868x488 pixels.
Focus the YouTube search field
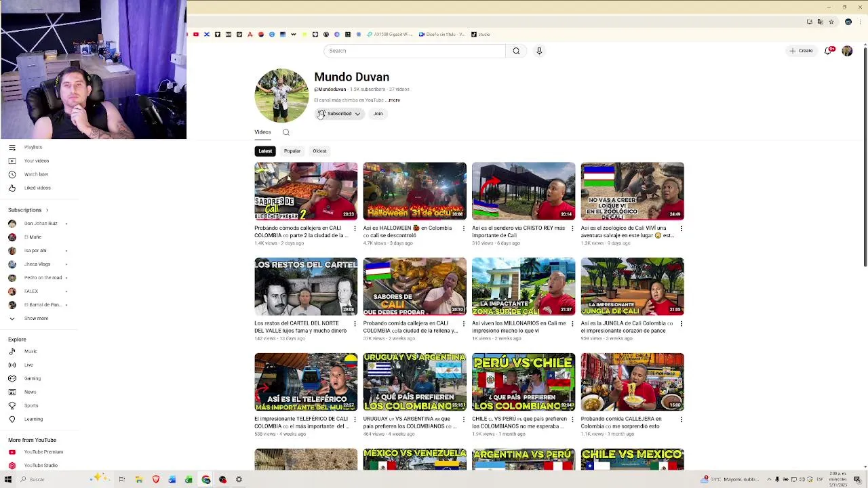(414, 51)
